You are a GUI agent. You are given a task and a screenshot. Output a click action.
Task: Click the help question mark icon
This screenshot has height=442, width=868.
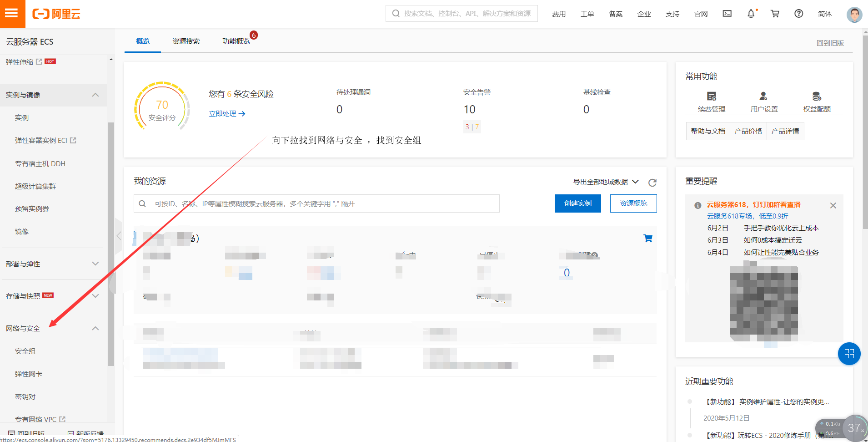(799, 14)
